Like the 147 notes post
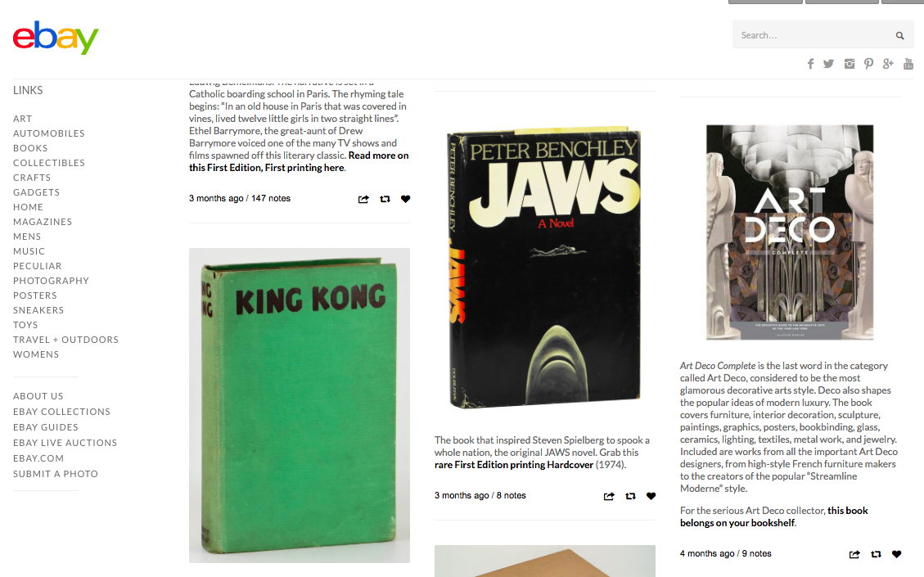Image resolution: width=924 pixels, height=577 pixels. 405,199
